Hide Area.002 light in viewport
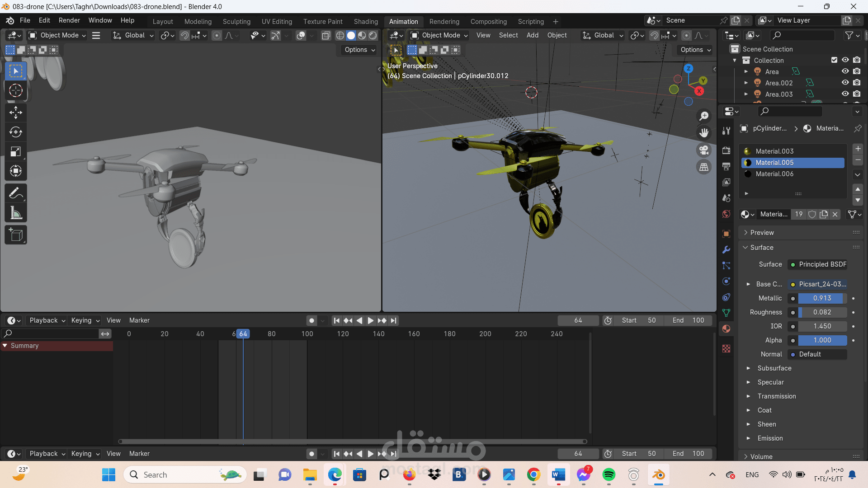The height and width of the screenshot is (488, 868). pos(845,83)
